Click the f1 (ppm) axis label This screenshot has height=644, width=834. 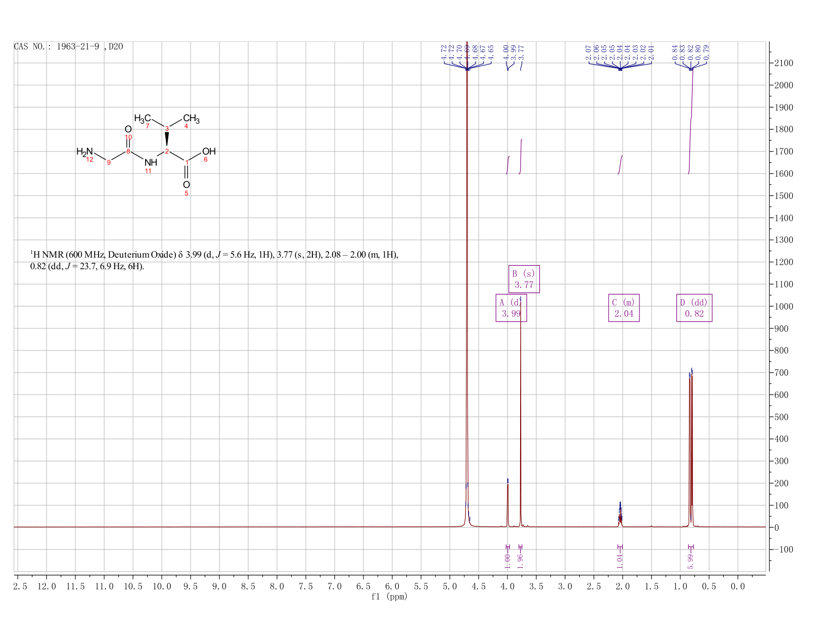(x=389, y=597)
